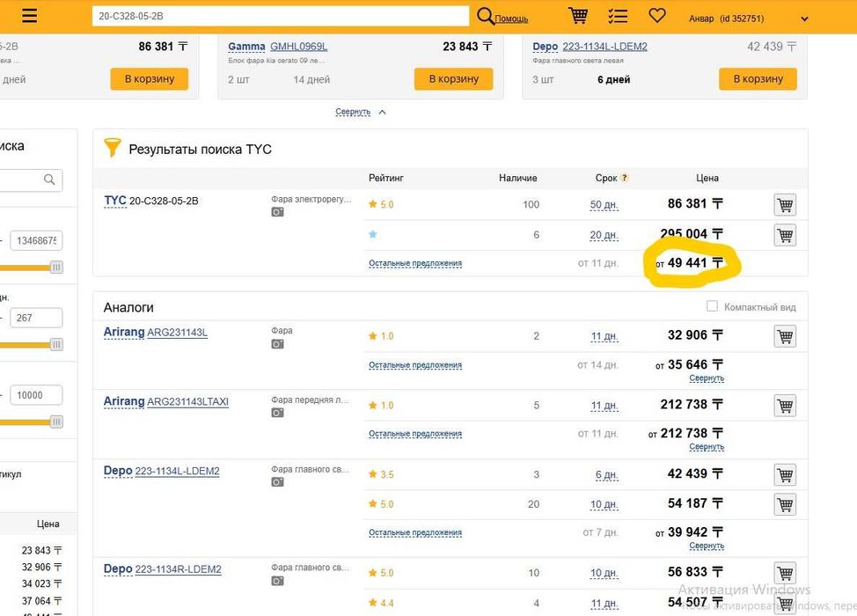Click the search magnifier icon in header
The height and width of the screenshot is (616, 857).
point(485,16)
